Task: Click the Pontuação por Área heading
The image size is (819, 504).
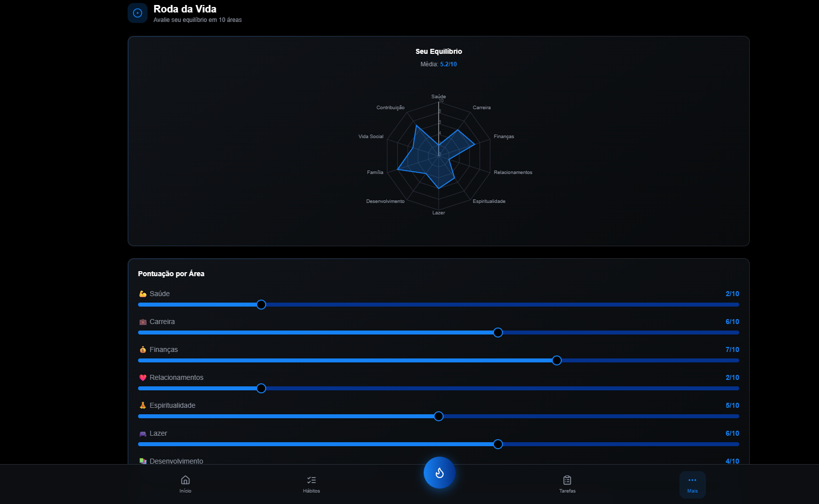Action: point(171,274)
